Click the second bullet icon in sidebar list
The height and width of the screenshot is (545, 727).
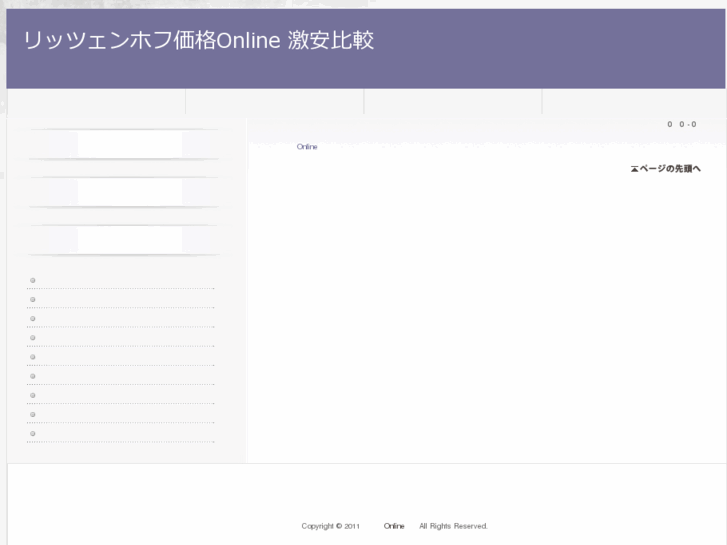click(33, 299)
